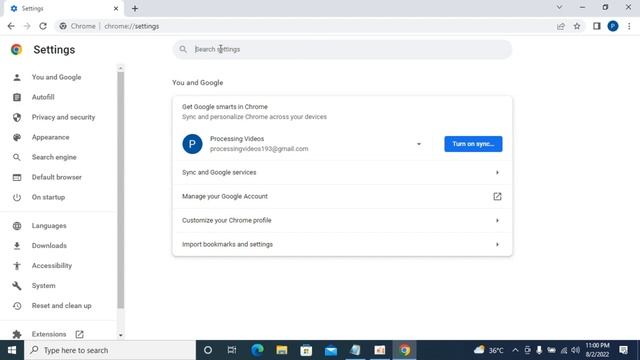640x360 pixels.
Task: Show hidden system tray icons
Action: [x=515, y=350]
